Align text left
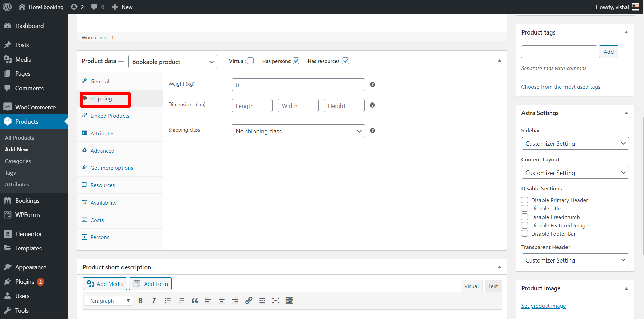Image resolution: width=644 pixels, height=319 pixels. 208,301
